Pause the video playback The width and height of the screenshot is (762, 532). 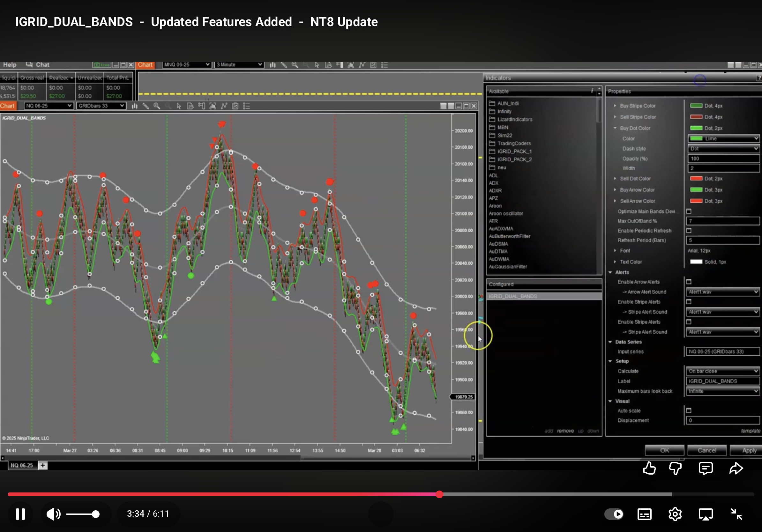point(20,514)
